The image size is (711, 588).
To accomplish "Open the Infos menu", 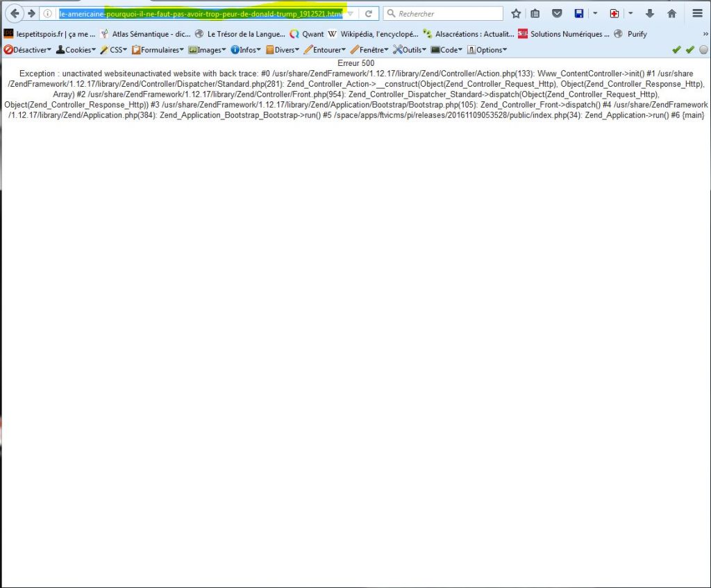I will click(246, 50).
